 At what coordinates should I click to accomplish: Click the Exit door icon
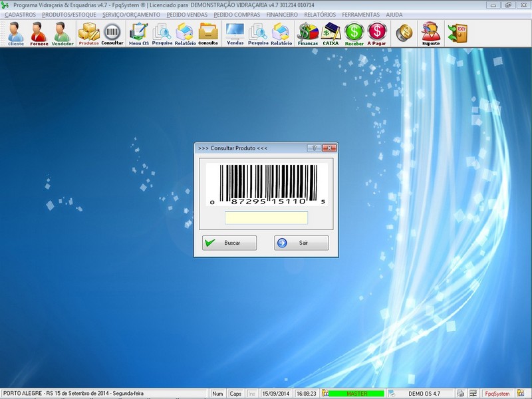458,32
